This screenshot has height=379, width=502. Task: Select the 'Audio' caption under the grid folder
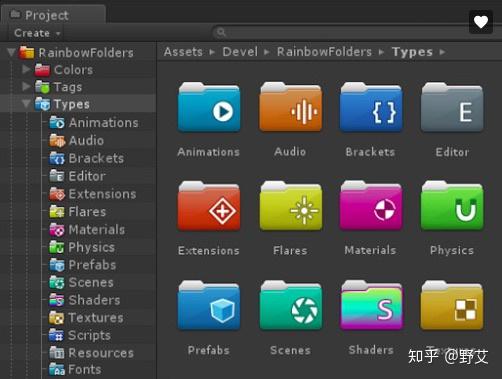(x=290, y=152)
